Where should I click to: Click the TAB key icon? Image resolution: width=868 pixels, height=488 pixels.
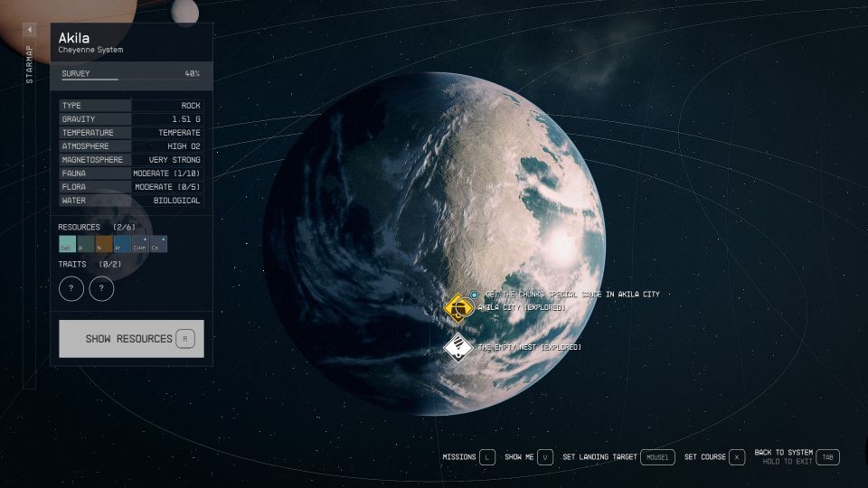[x=827, y=457]
